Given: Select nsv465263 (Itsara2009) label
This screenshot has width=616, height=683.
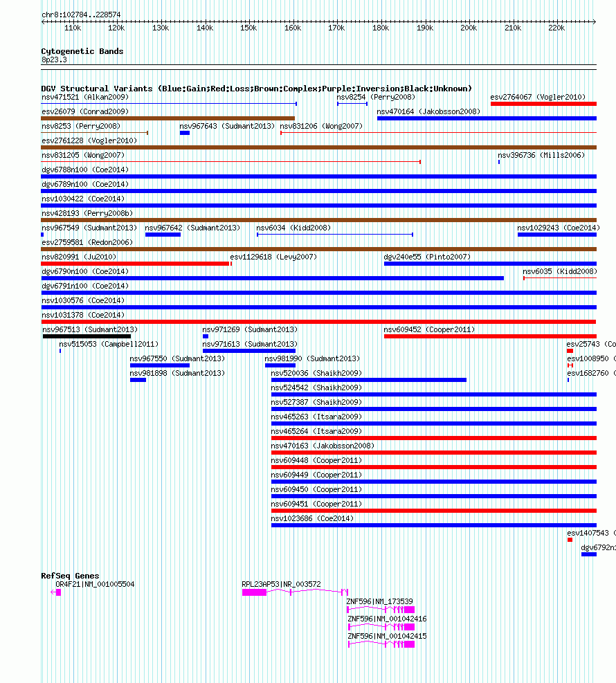Looking at the screenshot, I should point(316,417).
